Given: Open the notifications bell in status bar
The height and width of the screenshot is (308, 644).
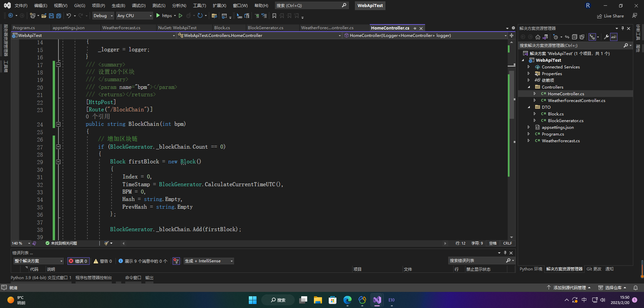Looking at the screenshot, I should click(x=636, y=288).
